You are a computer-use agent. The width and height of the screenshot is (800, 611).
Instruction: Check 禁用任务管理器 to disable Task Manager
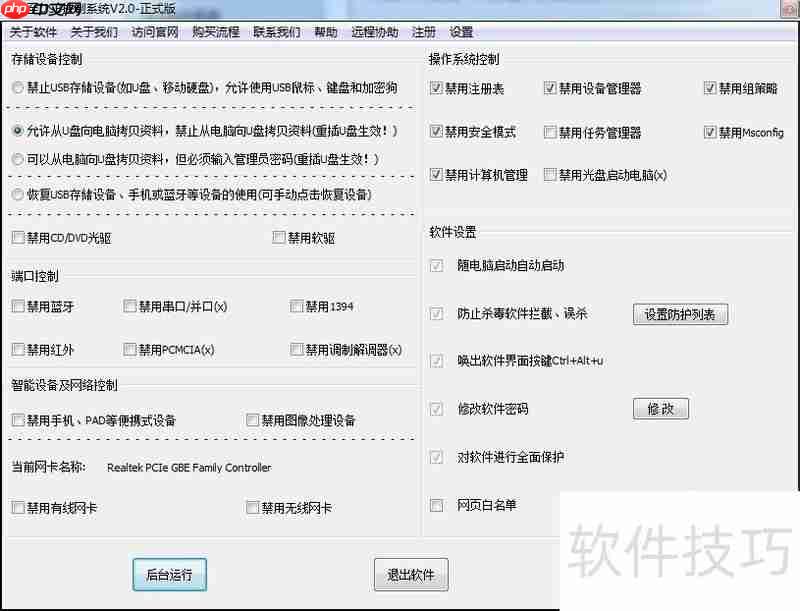coord(550,131)
